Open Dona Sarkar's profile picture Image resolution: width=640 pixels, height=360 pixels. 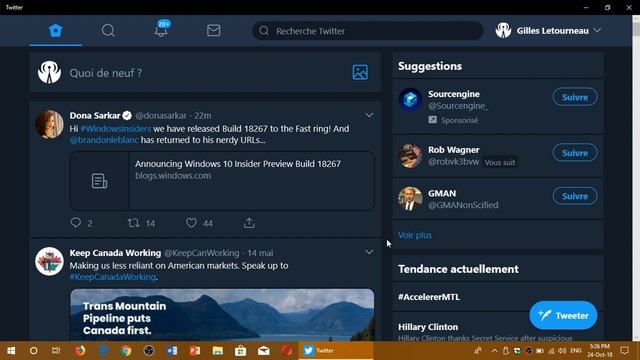(49, 124)
